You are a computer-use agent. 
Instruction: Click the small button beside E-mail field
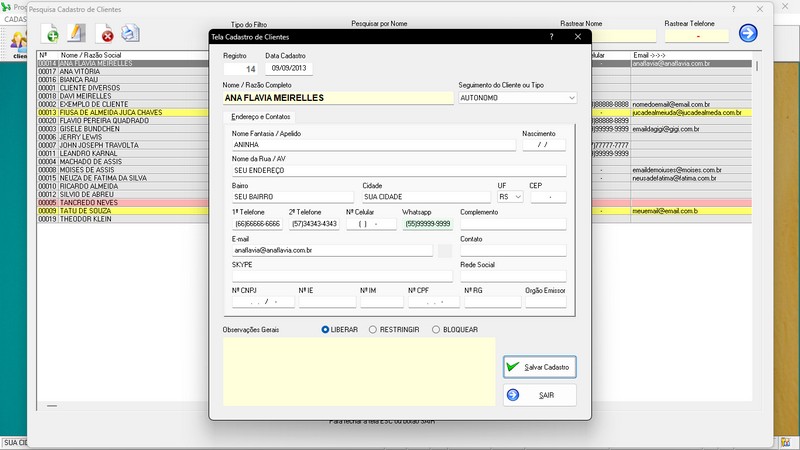tap(445, 251)
